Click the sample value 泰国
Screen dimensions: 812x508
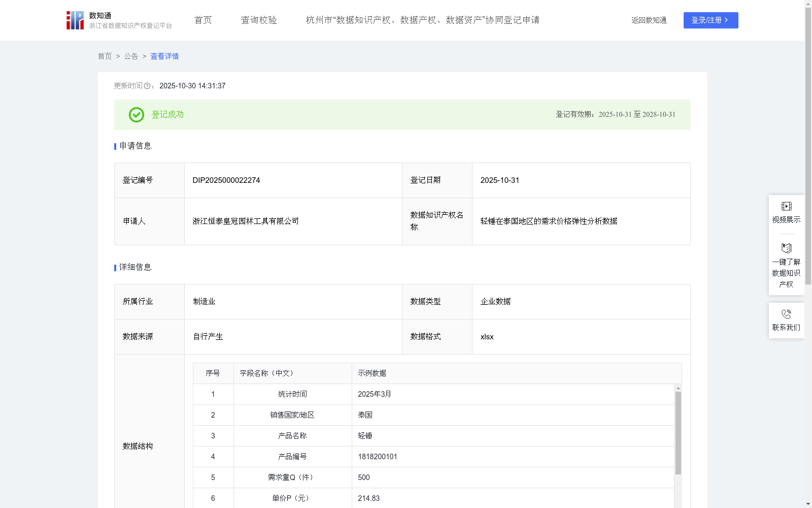click(x=365, y=415)
